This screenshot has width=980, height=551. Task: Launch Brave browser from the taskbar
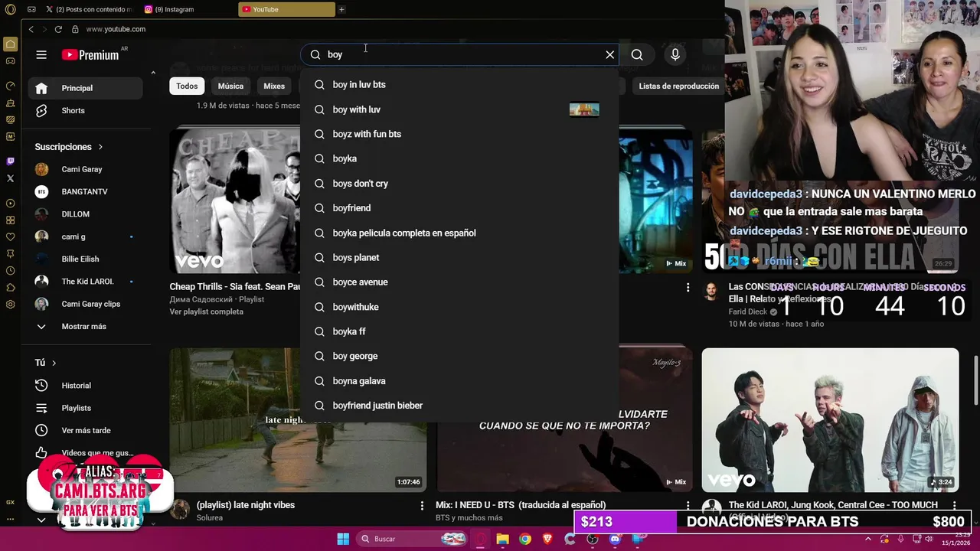click(547, 539)
